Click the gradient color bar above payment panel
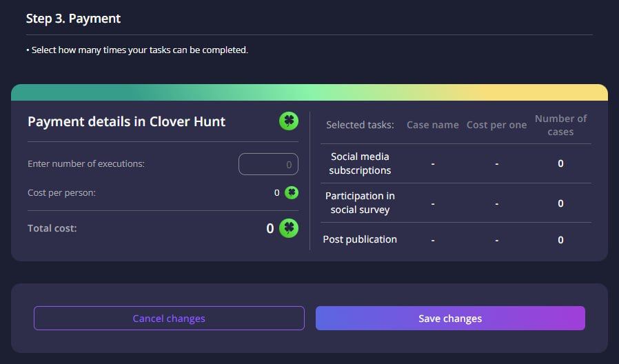The image size is (619, 364). pos(309,92)
